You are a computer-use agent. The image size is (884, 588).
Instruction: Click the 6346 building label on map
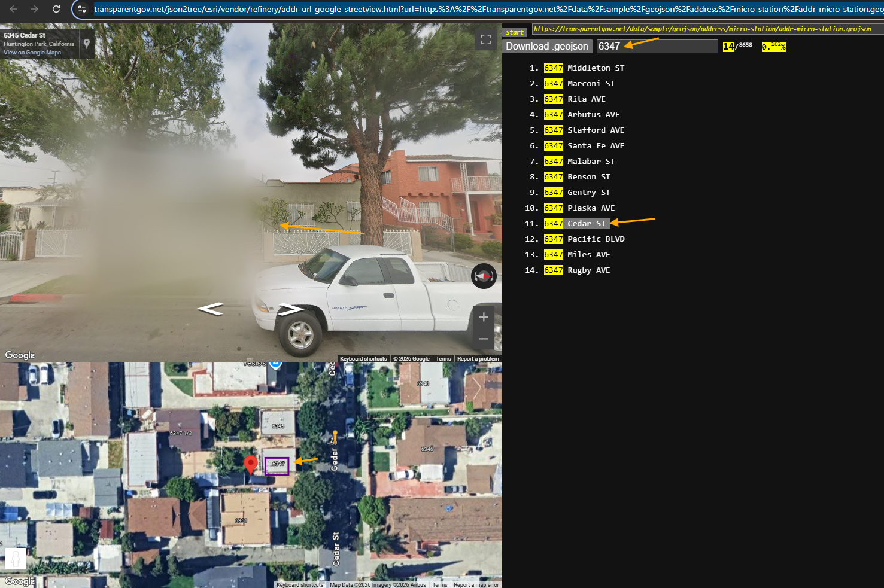click(427, 449)
